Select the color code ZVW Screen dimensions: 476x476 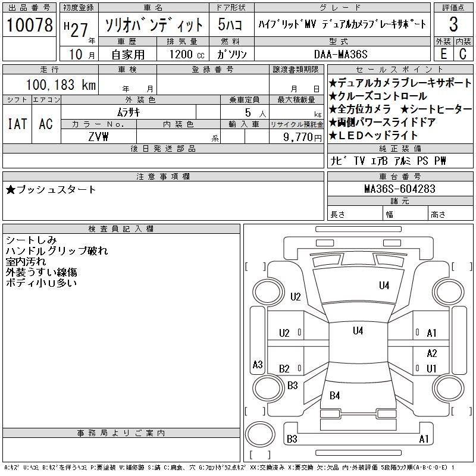pyautogui.click(x=98, y=136)
